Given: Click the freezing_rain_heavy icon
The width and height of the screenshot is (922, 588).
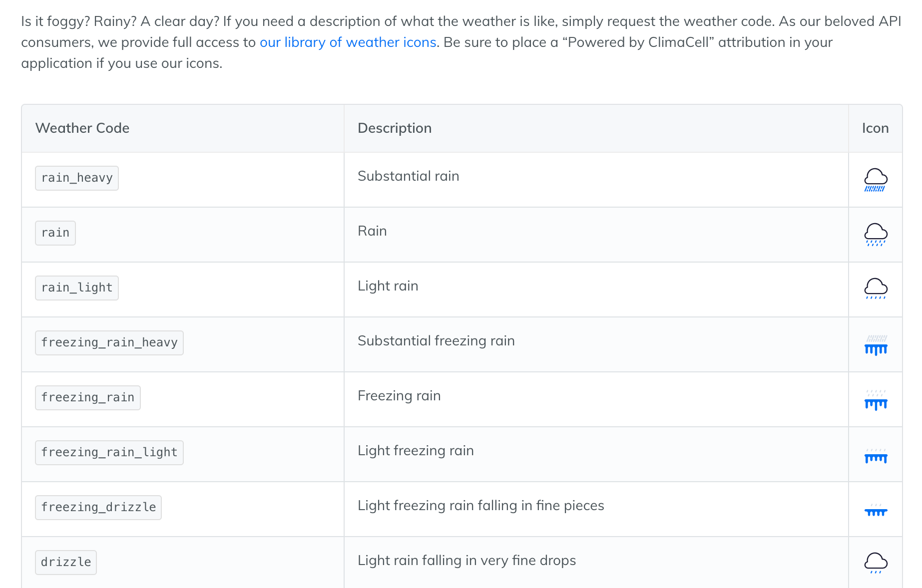Looking at the screenshot, I should [x=876, y=345].
